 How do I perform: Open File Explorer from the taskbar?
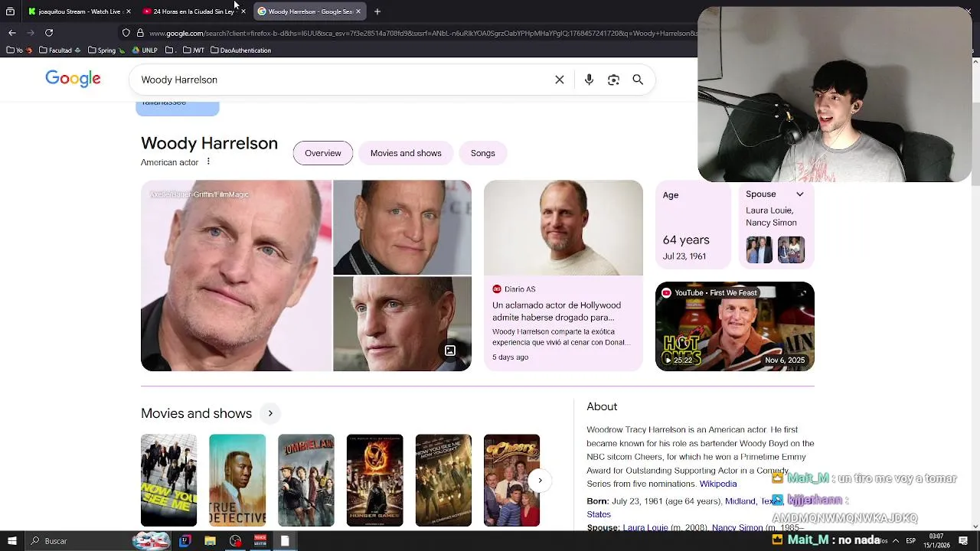[210, 541]
